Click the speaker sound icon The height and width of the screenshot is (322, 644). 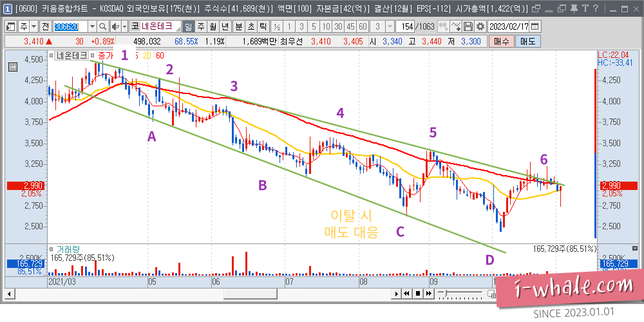(115, 26)
